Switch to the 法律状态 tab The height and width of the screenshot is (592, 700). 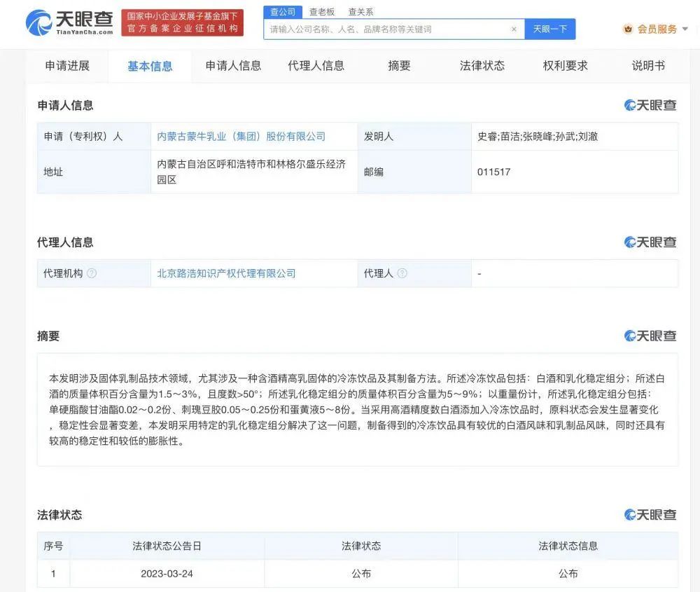pyautogui.click(x=482, y=66)
